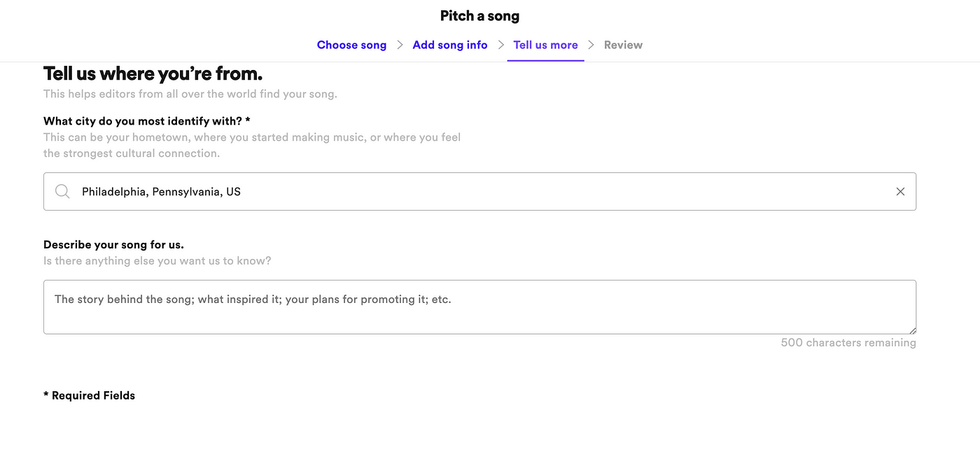Click the Required Fields note
Screen dimensions: 980x452
tap(89, 395)
